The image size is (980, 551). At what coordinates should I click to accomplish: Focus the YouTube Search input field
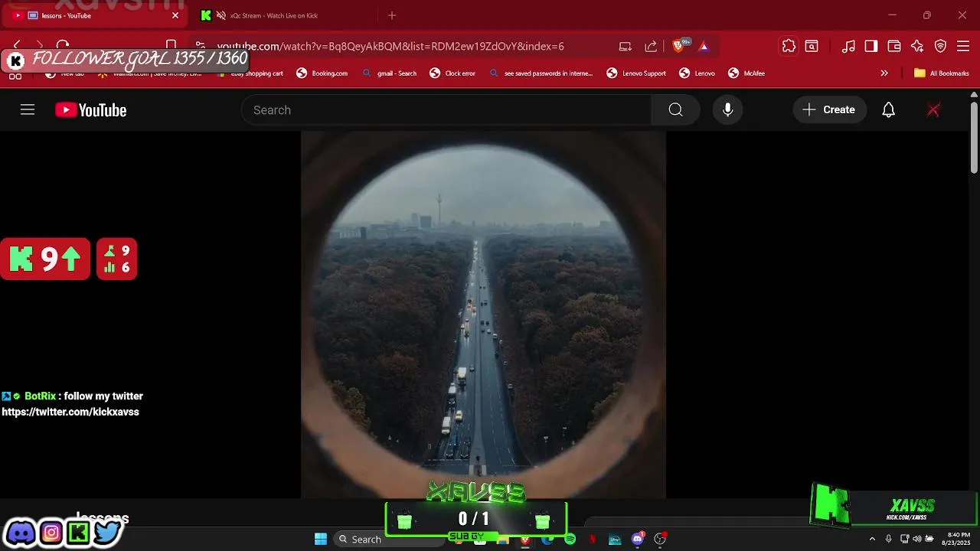pyautogui.click(x=446, y=110)
